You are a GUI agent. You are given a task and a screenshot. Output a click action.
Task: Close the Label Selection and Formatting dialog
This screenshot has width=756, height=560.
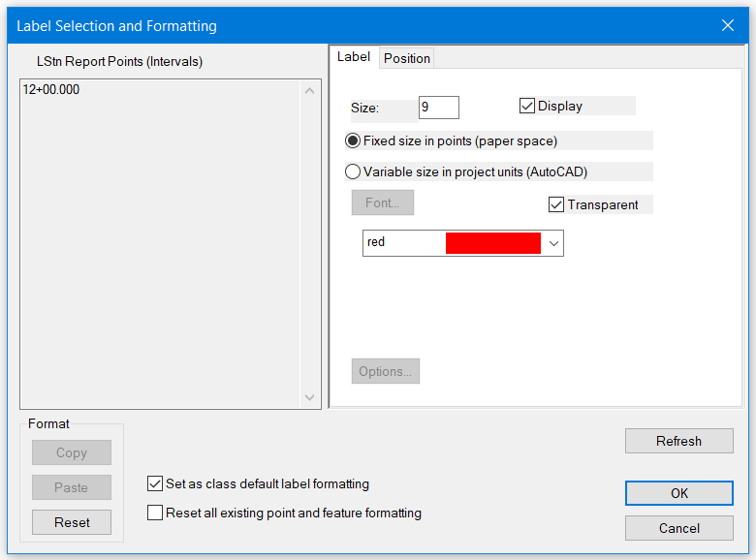click(x=728, y=26)
